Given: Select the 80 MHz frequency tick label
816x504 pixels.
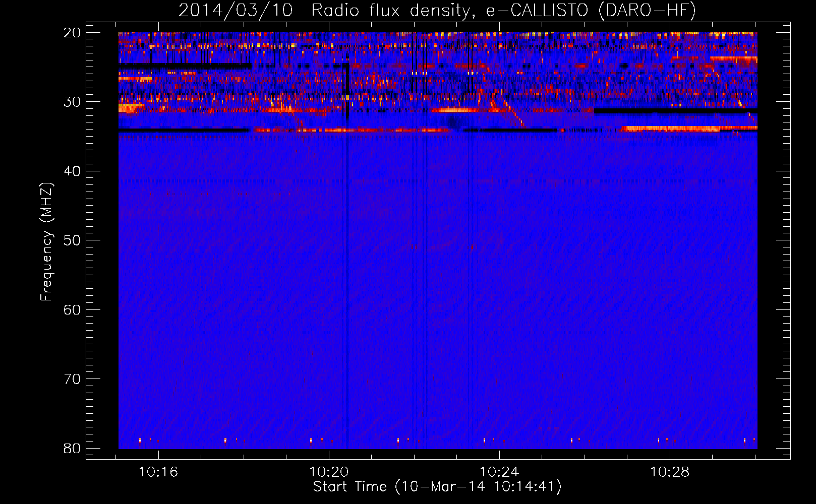Looking at the screenshot, I should 72,448.
